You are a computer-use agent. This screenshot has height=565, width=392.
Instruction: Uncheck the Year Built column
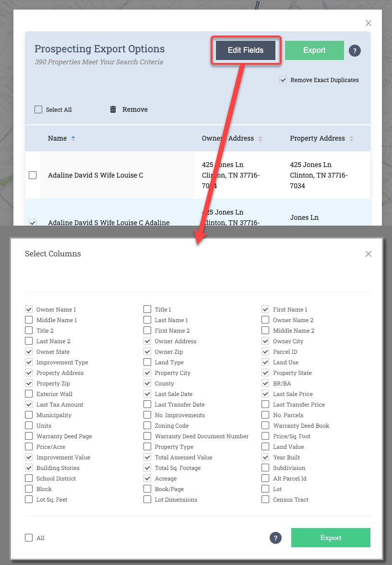point(265,457)
